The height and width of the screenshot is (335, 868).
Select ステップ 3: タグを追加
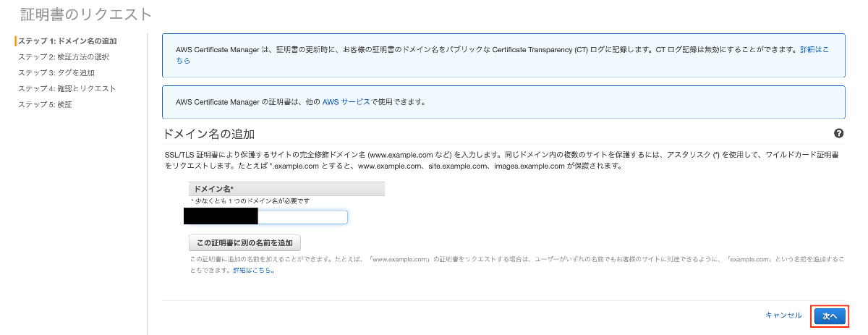click(x=56, y=73)
